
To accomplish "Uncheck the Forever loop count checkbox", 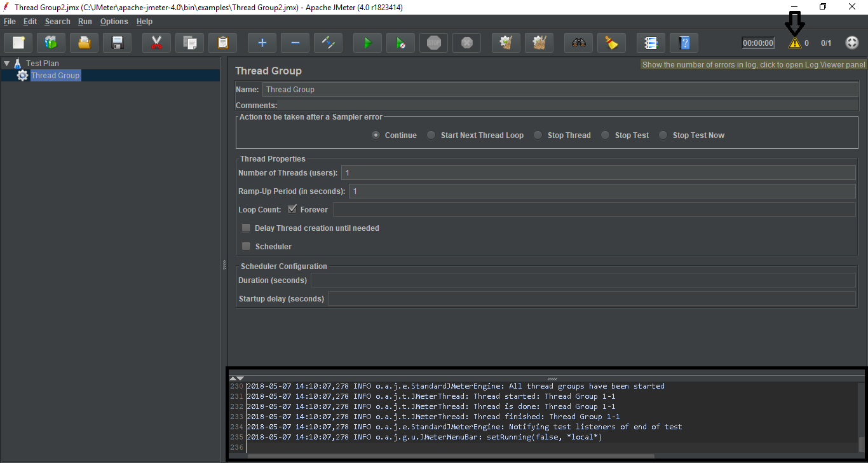I will click(292, 209).
